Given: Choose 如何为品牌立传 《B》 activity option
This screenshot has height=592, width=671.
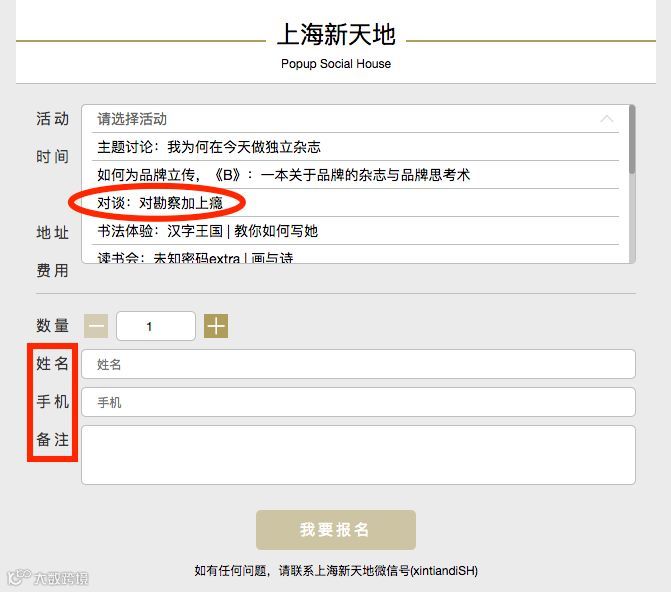Looking at the screenshot, I should click(355, 175).
